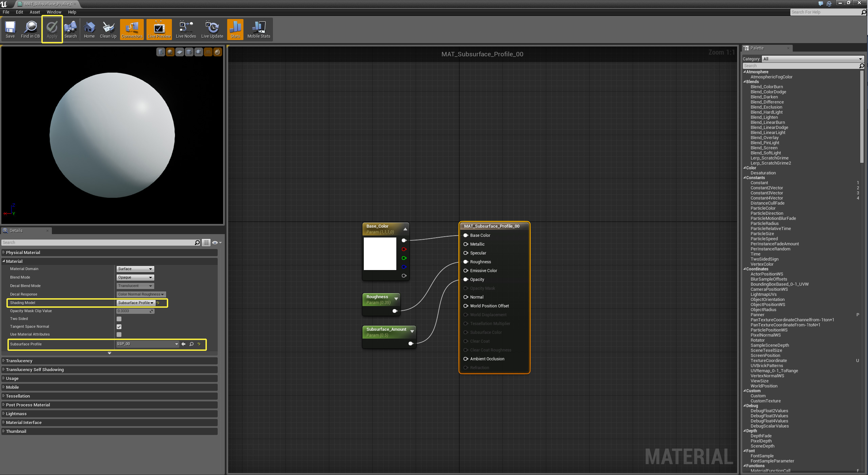Expand the Translucency section
The height and width of the screenshot is (475, 868).
coord(19,361)
